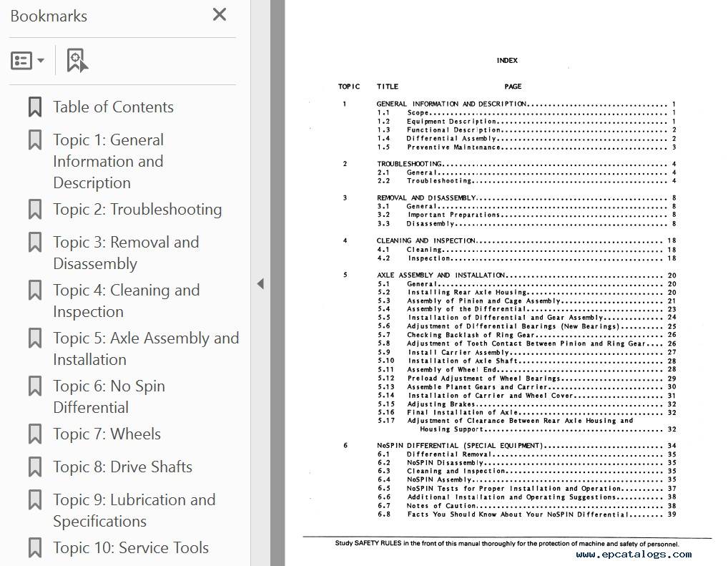Click the bookmark icon beside Topic 3
The image size is (728, 566).
tap(35, 242)
